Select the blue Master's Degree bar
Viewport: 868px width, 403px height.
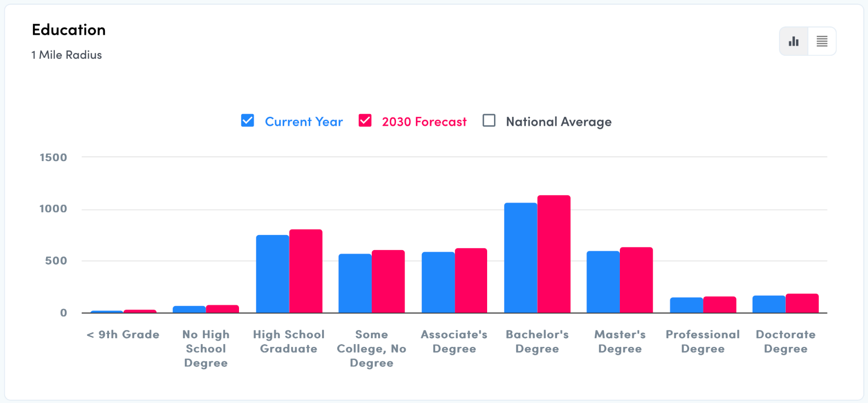pyautogui.click(x=603, y=282)
